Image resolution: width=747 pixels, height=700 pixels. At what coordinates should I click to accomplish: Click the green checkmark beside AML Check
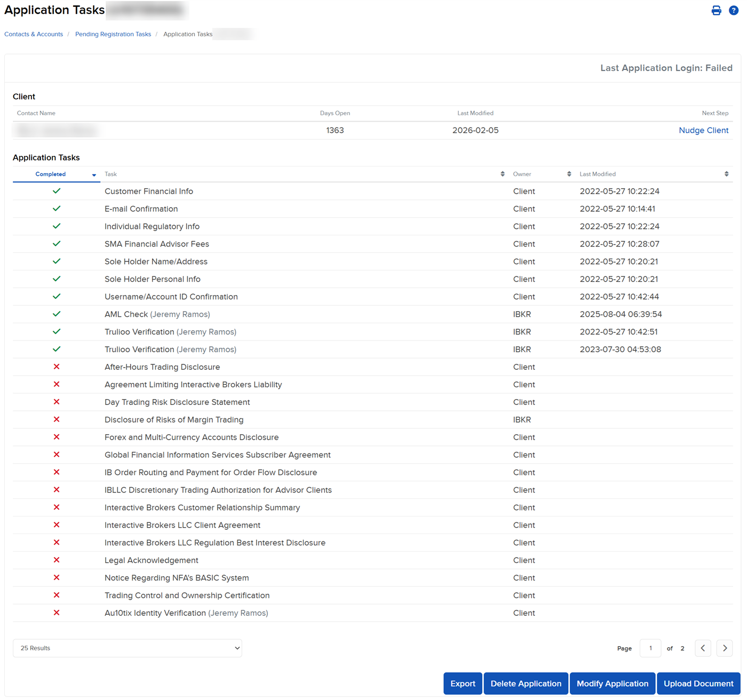[56, 314]
